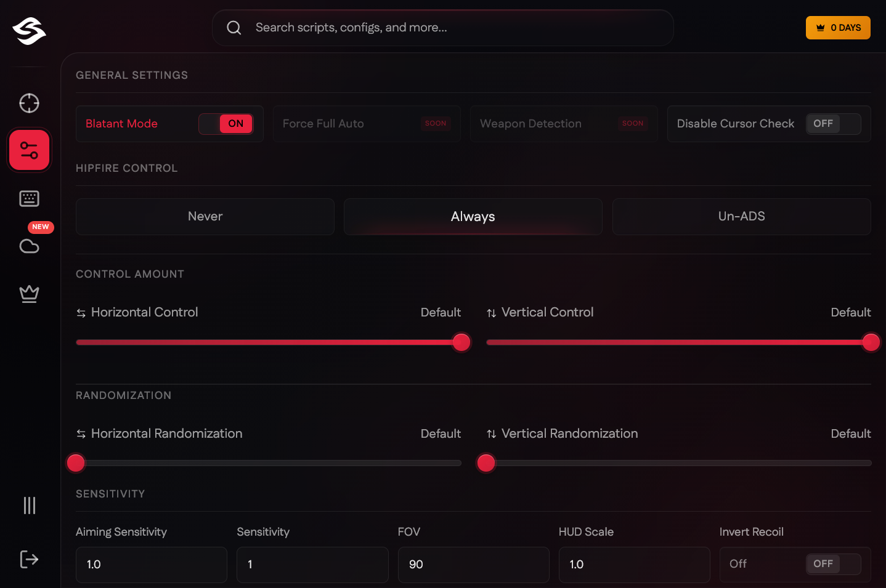
Task: Open the cloud configs section marked NEW
Action: pos(29,246)
